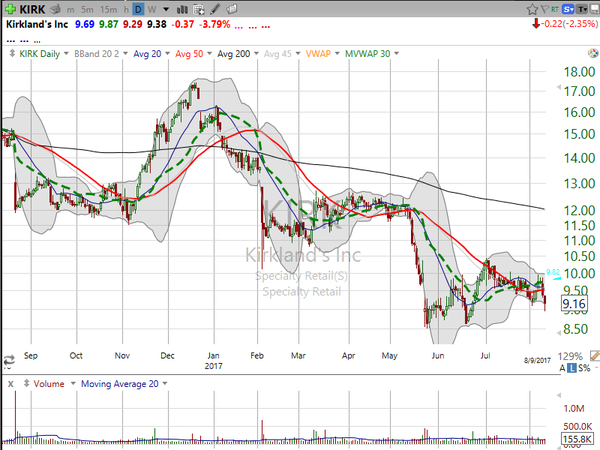The height and width of the screenshot is (450, 600).
Task: Click the 155.8K volume scale marker
Action: [x=575, y=439]
